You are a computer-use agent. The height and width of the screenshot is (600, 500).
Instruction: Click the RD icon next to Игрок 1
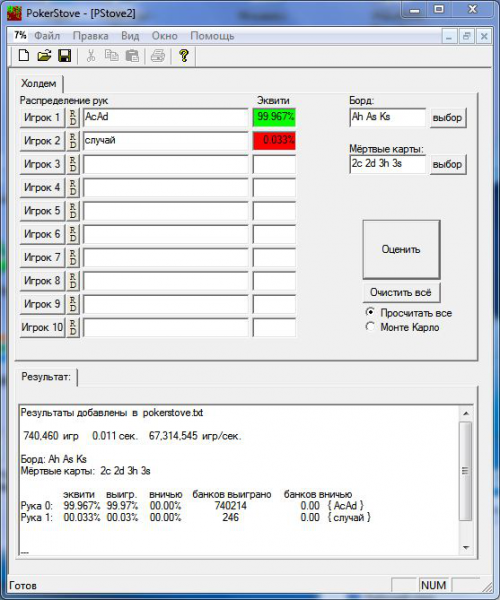[73, 117]
